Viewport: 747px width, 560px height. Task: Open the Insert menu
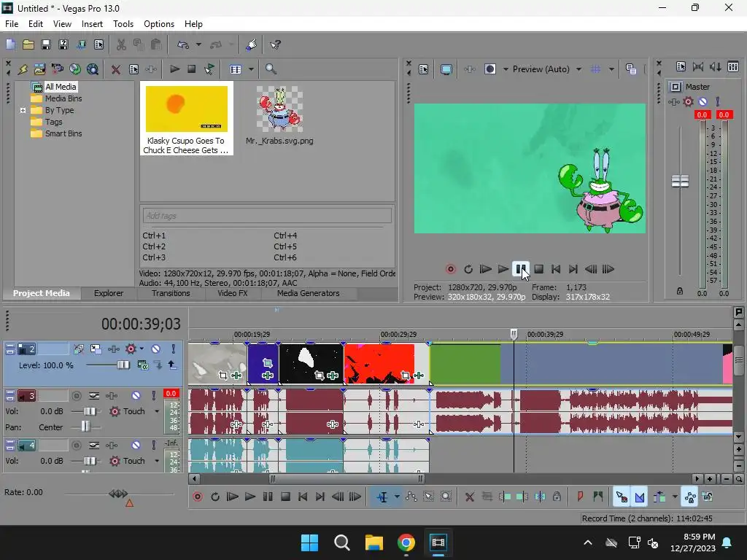point(92,24)
